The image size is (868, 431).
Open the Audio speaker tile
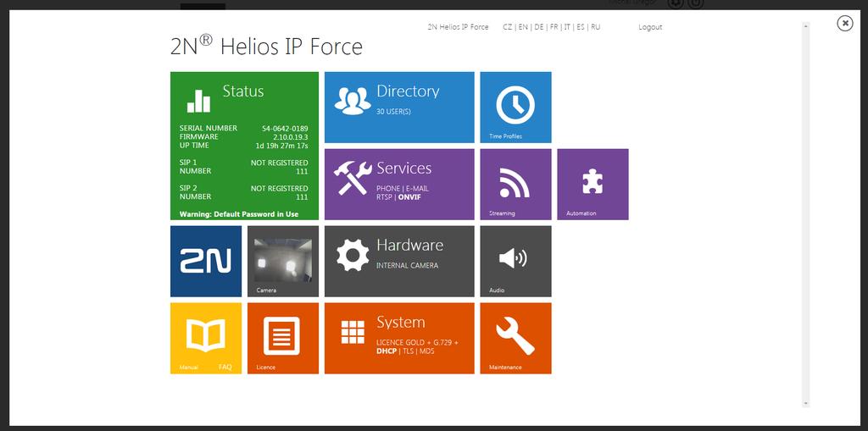(x=515, y=261)
